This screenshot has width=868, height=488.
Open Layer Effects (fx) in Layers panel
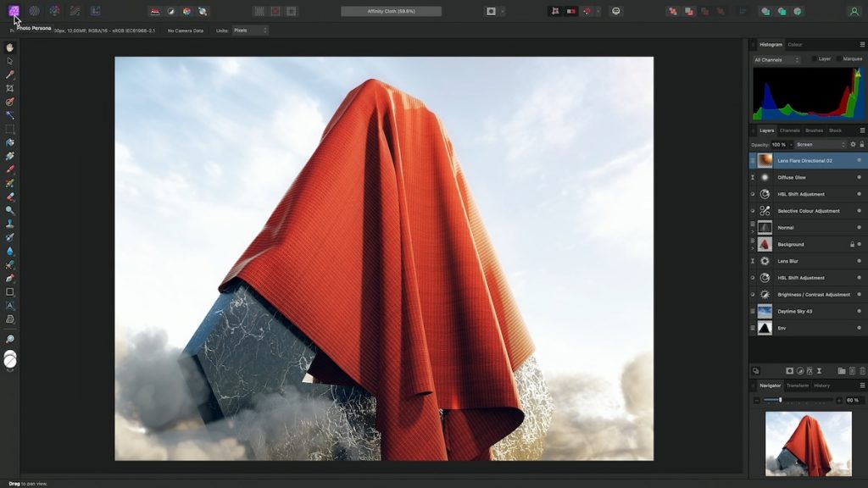810,371
